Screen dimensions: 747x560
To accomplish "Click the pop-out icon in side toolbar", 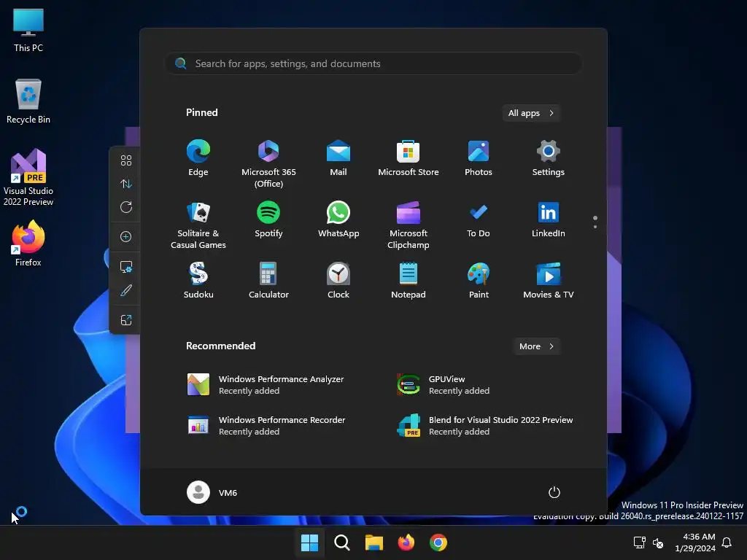I will coord(125,320).
